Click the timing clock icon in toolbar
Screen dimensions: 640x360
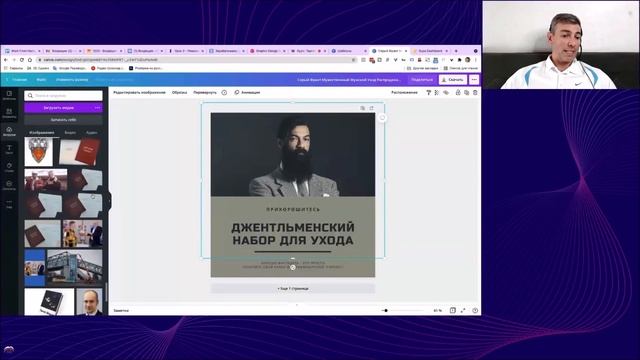[224, 93]
